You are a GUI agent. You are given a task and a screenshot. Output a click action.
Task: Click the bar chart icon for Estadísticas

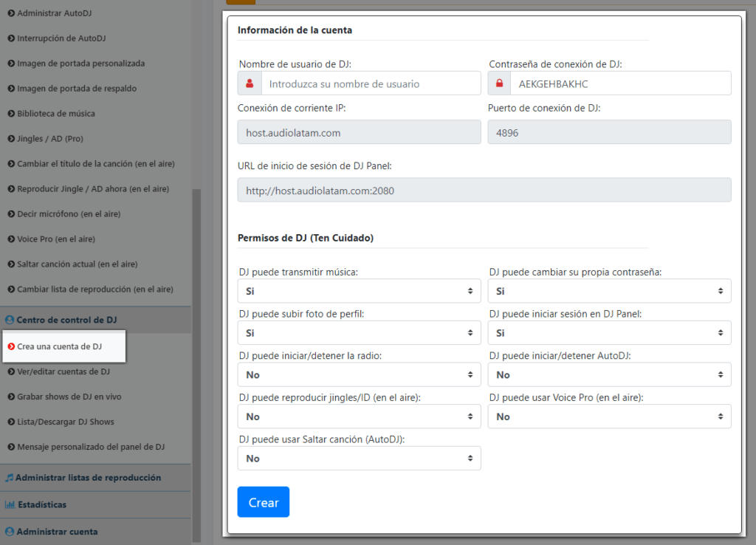tap(10, 504)
